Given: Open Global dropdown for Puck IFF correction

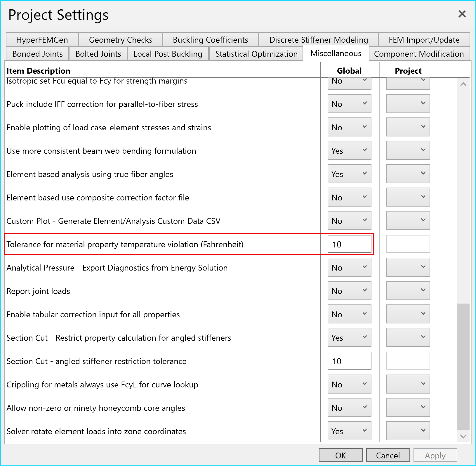Looking at the screenshot, I should (x=349, y=104).
